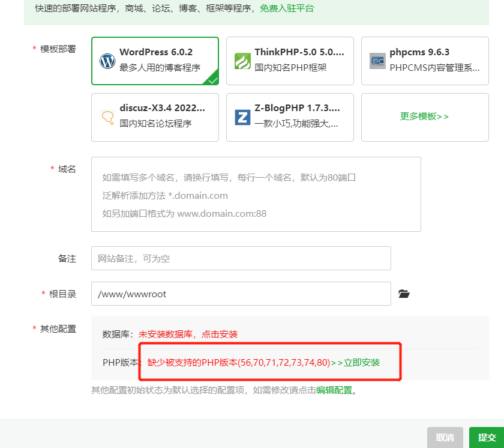Select the ThinkPHP-5.0 template card
The image size is (504, 448).
click(290, 61)
